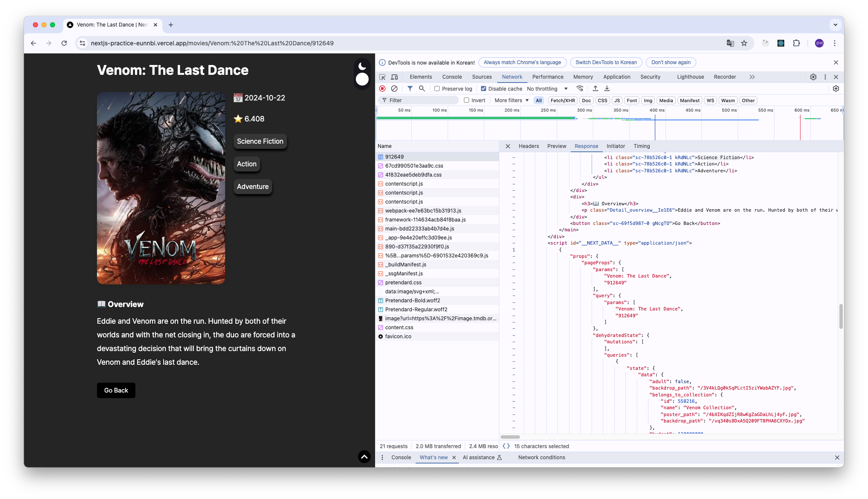Viewport: 868px width, 499px height.
Task: Show more DevTools tabs chevron
Action: [752, 77]
